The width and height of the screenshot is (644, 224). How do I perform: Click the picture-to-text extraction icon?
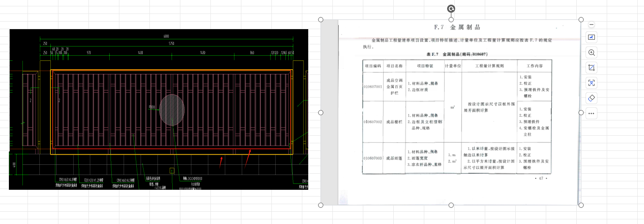tap(591, 83)
